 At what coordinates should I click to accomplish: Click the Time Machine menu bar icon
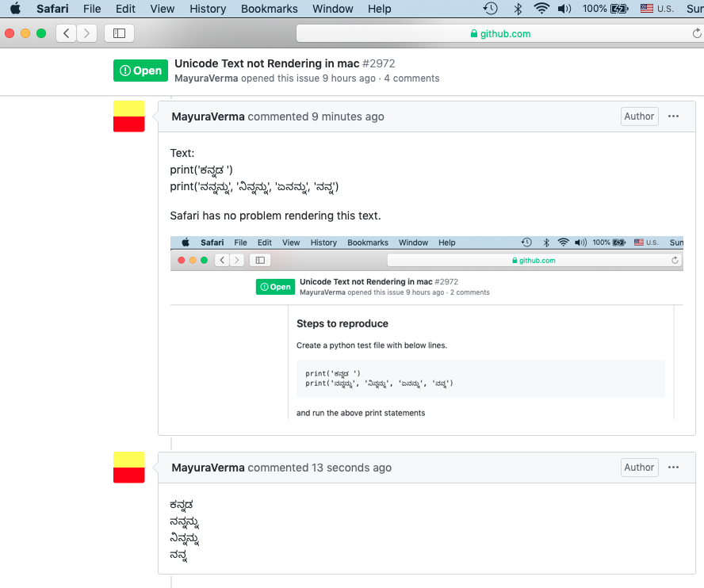(x=491, y=9)
